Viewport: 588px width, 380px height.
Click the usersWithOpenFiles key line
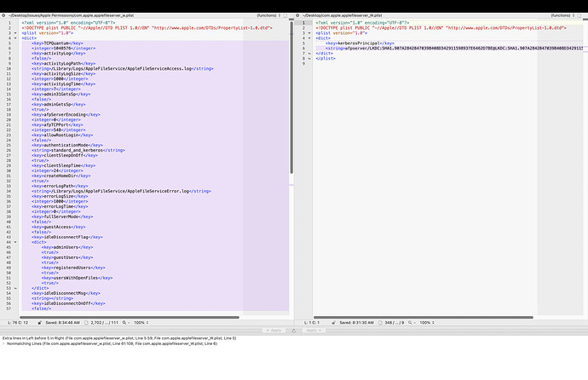[78, 278]
